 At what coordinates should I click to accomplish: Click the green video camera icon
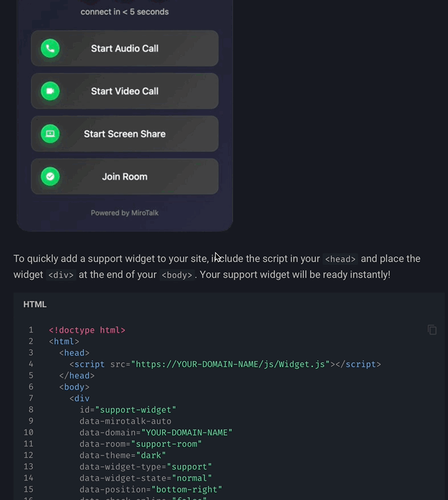coord(50,91)
